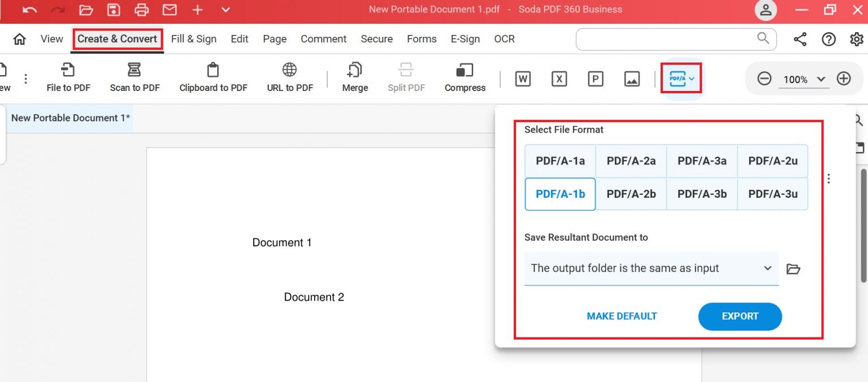The image size is (868, 382).
Task: Click the URL to PDF tool
Action: point(290,77)
